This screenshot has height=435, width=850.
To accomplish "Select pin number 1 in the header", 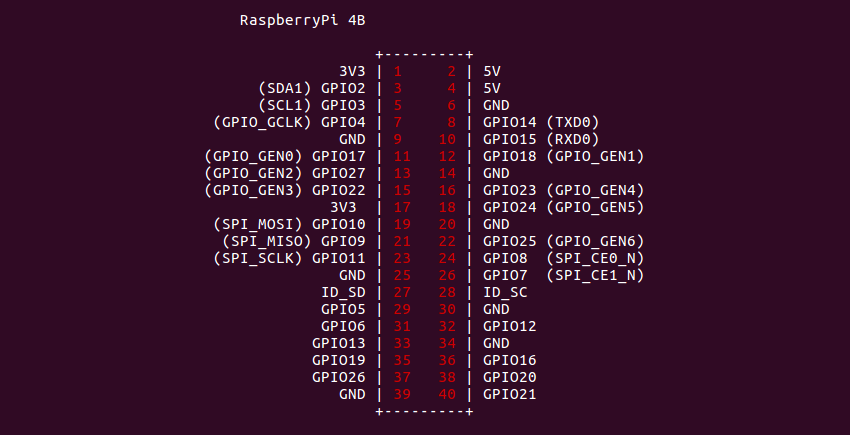I will coord(398,72).
